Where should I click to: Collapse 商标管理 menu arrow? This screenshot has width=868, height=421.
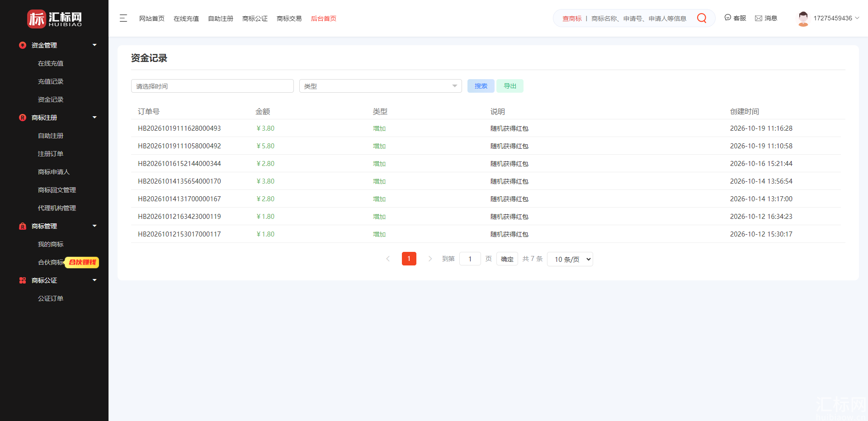94,226
